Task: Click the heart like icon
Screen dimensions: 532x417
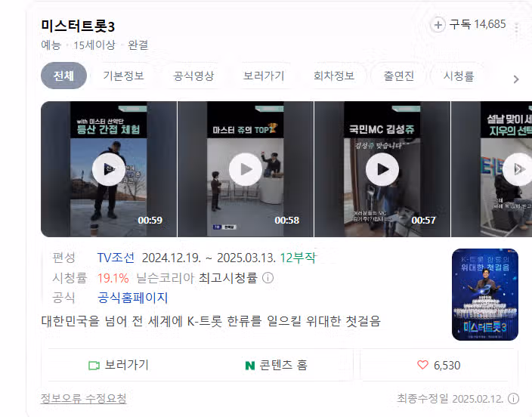Action: tap(422, 365)
